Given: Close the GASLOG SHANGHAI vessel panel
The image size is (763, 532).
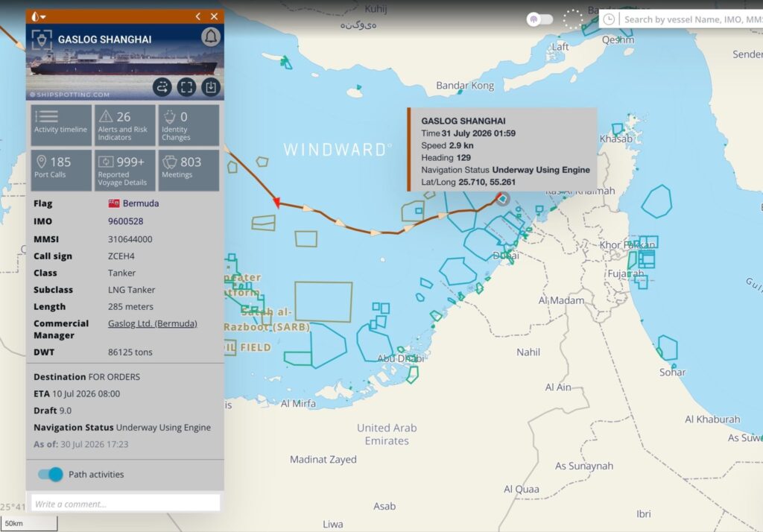Looking at the screenshot, I should click(214, 16).
